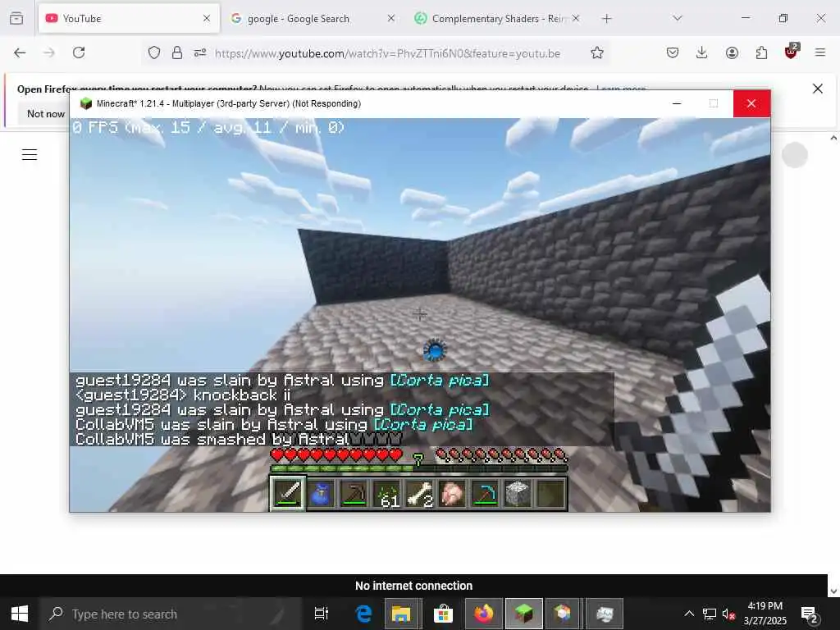Open the Firefox downloads panel
This screenshot has width=840, height=630.
click(x=702, y=52)
